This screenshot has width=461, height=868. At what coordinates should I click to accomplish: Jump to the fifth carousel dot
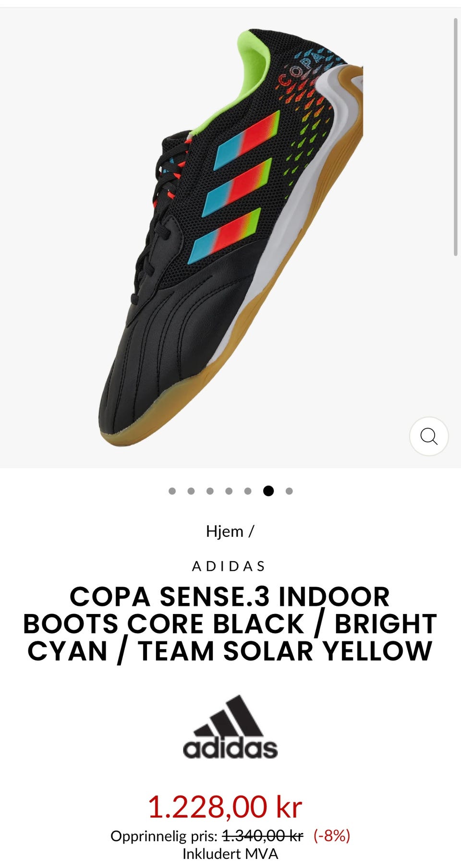(248, 491)
